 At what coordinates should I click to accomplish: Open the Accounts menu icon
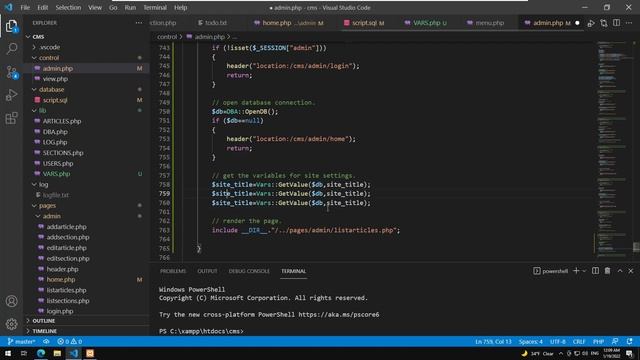click(x=11, y=301)
